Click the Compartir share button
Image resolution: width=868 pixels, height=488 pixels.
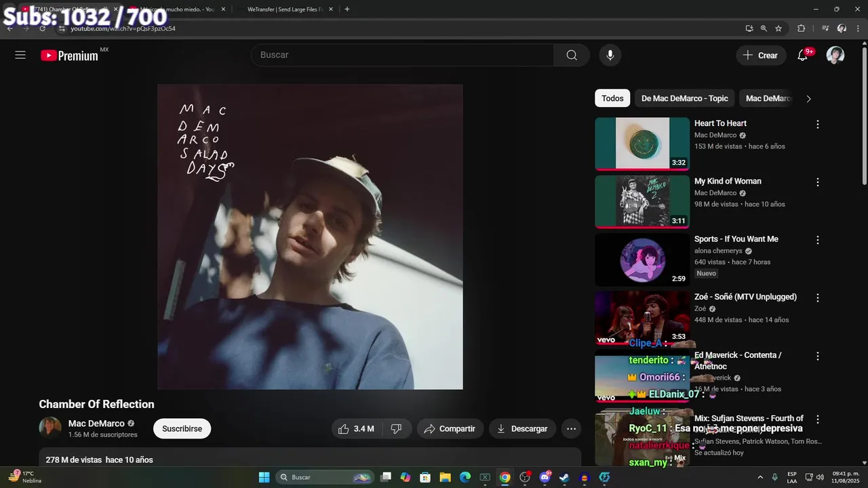pos(450,428)
